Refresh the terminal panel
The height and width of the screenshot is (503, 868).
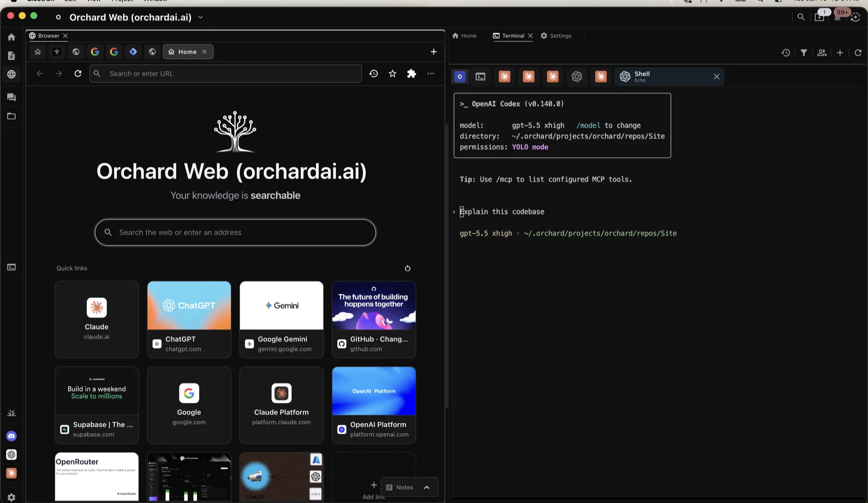click(858, 53)
